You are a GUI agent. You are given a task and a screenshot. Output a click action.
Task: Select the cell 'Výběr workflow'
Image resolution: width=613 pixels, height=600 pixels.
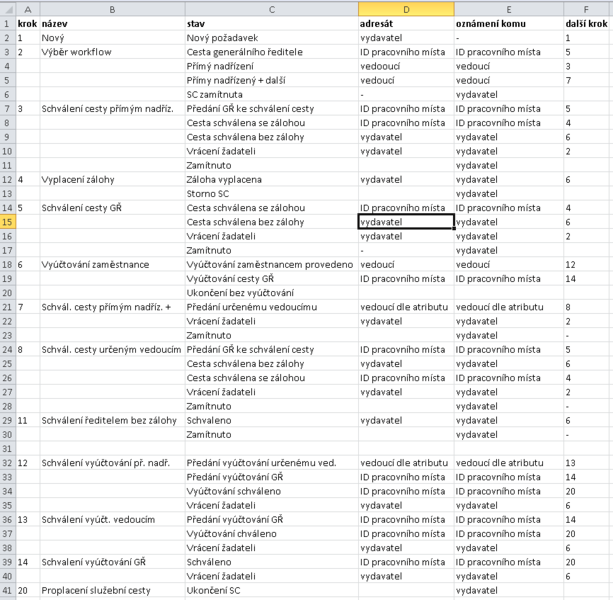coord(112,52)
